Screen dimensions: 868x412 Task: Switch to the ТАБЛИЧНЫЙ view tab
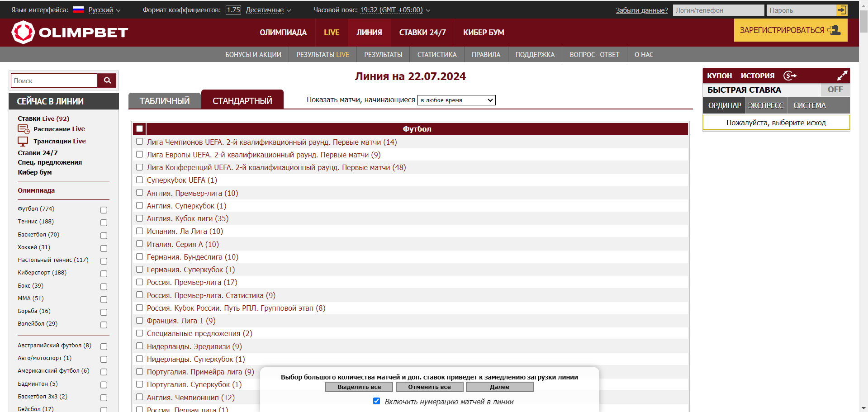[165, 100]
